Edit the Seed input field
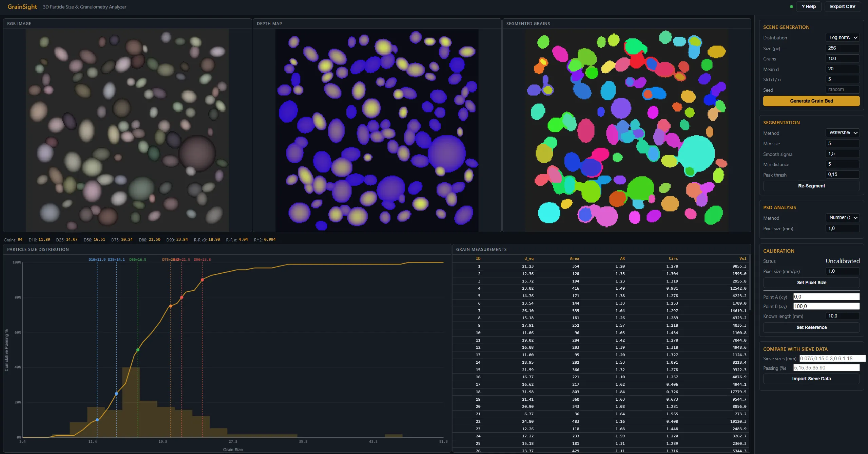The height and width of the screenshot is (454, 868). pyautogui.click(x=842, y=89)
